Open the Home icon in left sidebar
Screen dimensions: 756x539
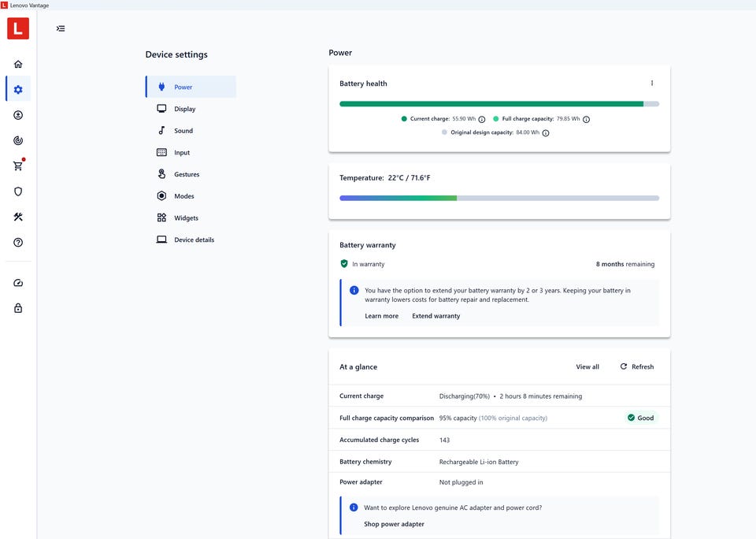(18, 64)
